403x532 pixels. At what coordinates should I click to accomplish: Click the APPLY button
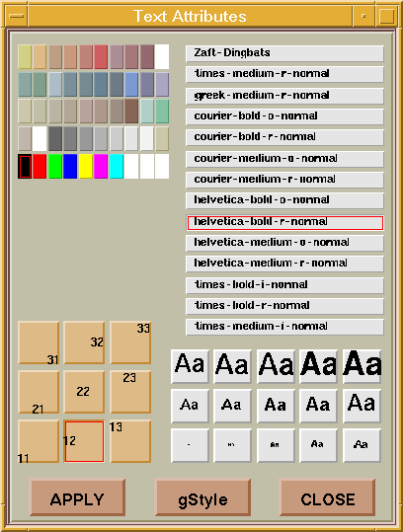(77, 497)
